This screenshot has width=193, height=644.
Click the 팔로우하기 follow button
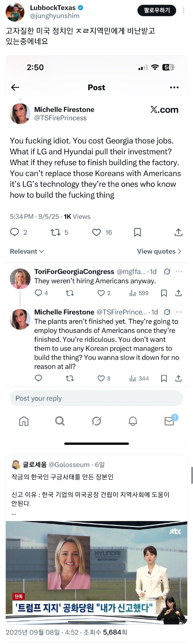pos(157,10)
